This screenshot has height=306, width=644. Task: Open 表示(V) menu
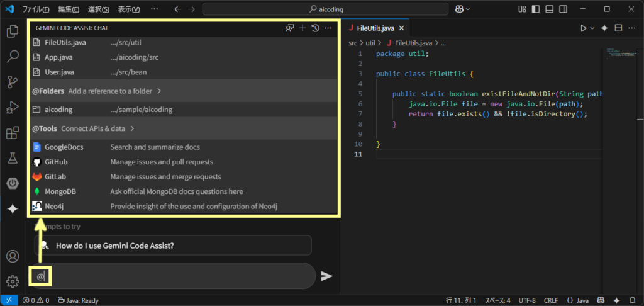point(129,9)
